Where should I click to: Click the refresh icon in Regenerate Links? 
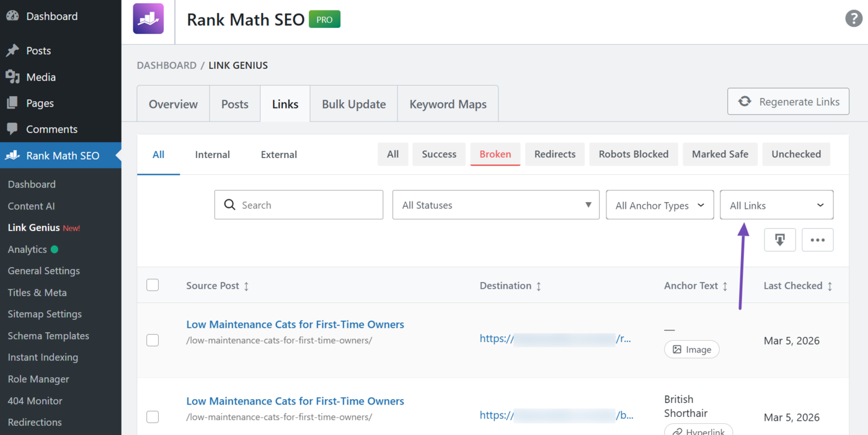745,102
